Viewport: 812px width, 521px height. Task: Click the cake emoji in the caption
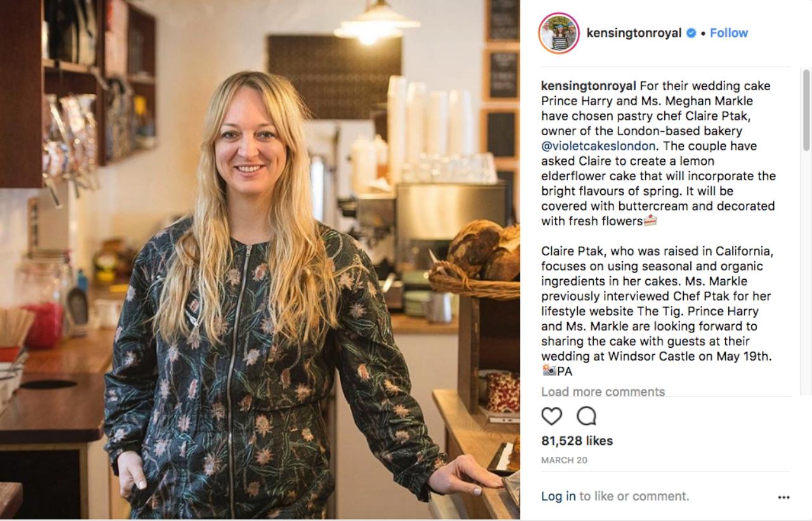coord(650,221)
